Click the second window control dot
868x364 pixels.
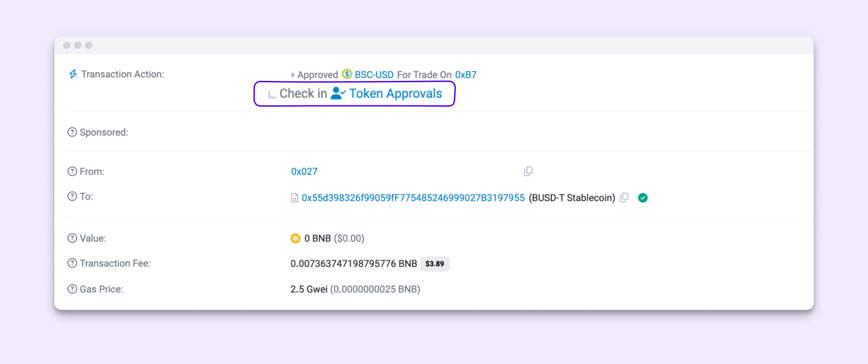tap(78, 45)
